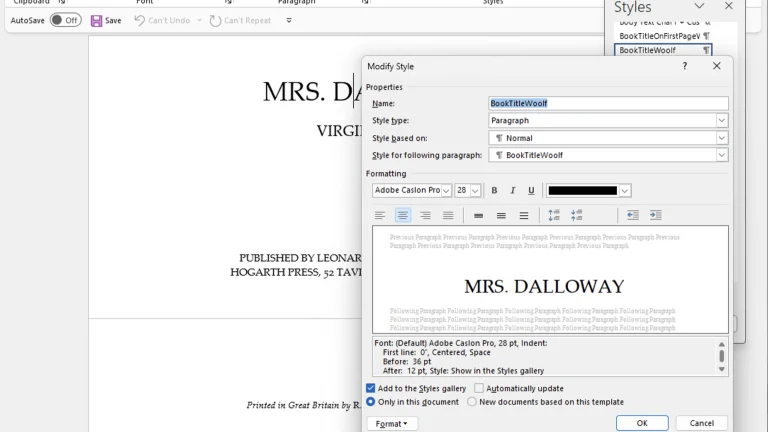Click the increase indent icon
Viewport: 768px width, 432px height.
[x=655, y=215]
